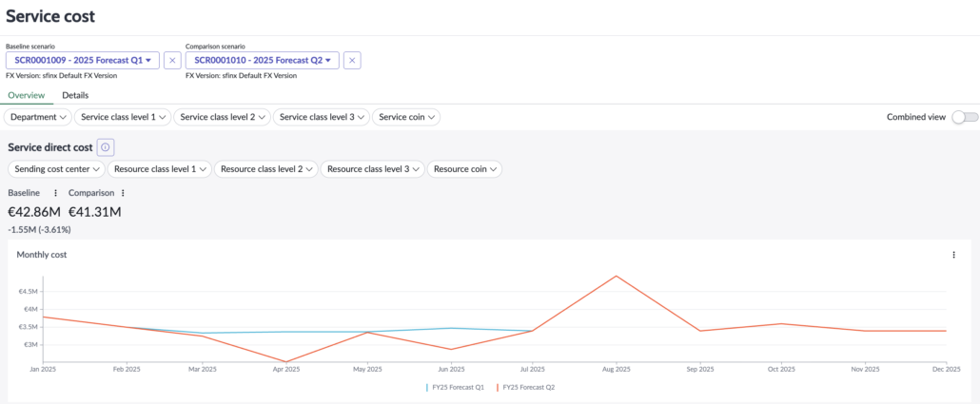Clear the baseline scenario selection
980x404 pixels.
click(172, 60)
